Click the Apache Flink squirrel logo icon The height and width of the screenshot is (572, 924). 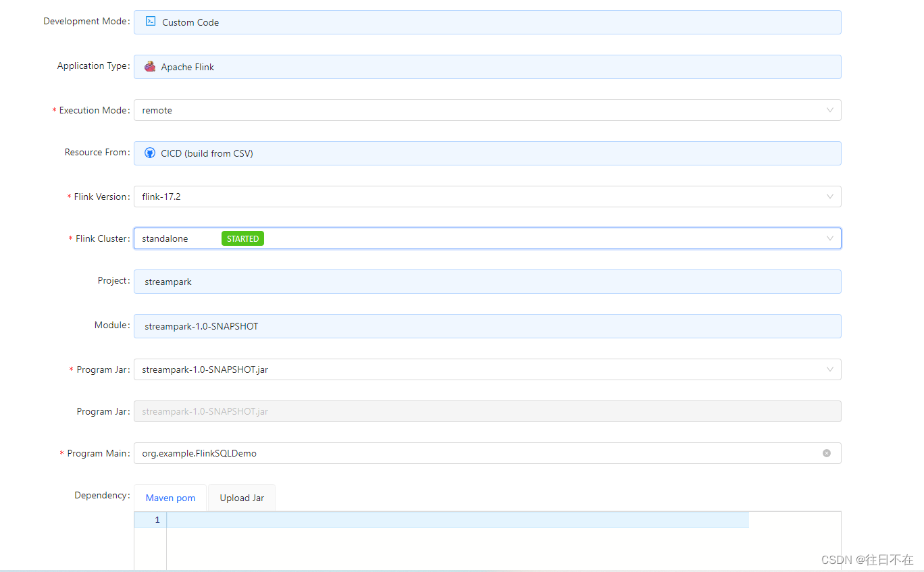[150, 66]
